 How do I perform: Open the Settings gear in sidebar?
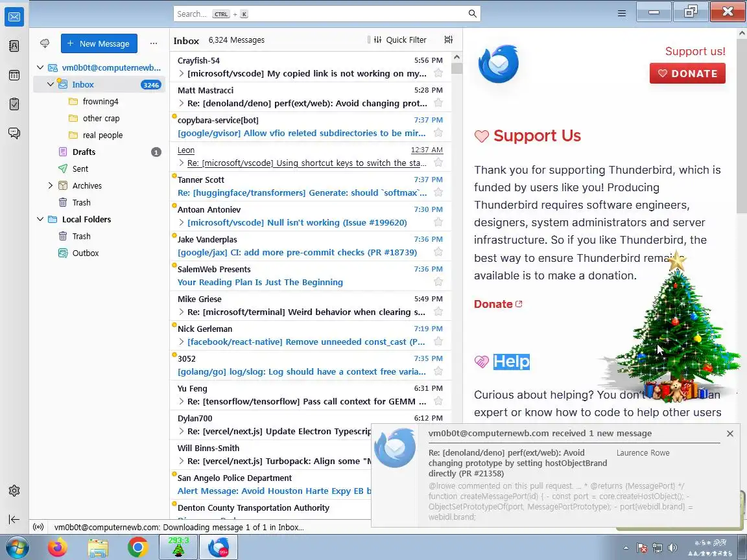point(14,491)
